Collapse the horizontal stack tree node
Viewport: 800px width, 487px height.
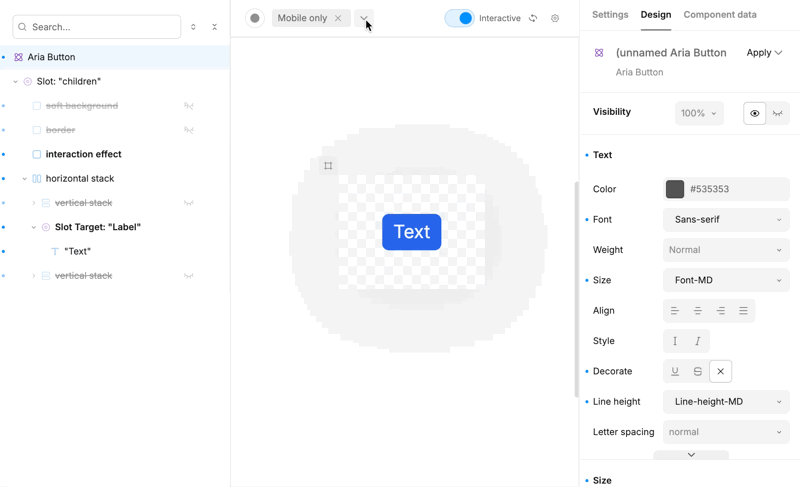click(x=25, y=179)
